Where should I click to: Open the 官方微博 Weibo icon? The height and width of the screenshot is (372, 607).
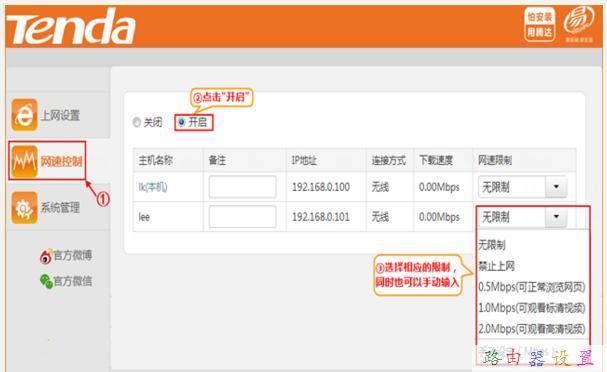click(46, 256)
